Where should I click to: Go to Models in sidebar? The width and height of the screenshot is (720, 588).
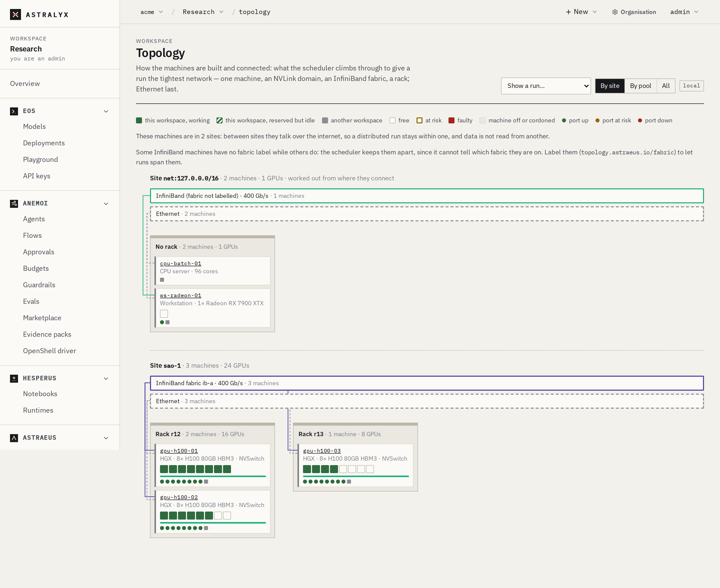pos(34,127)
